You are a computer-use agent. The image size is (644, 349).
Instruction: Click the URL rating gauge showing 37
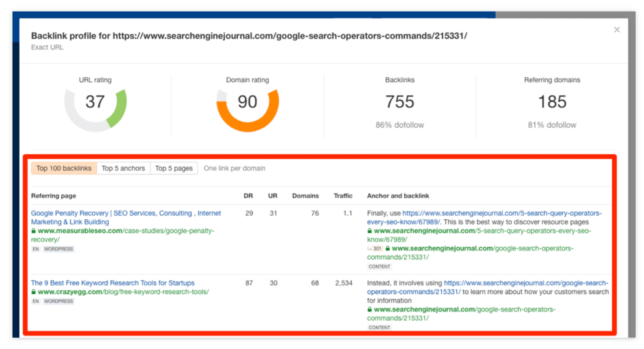(96, 110)
